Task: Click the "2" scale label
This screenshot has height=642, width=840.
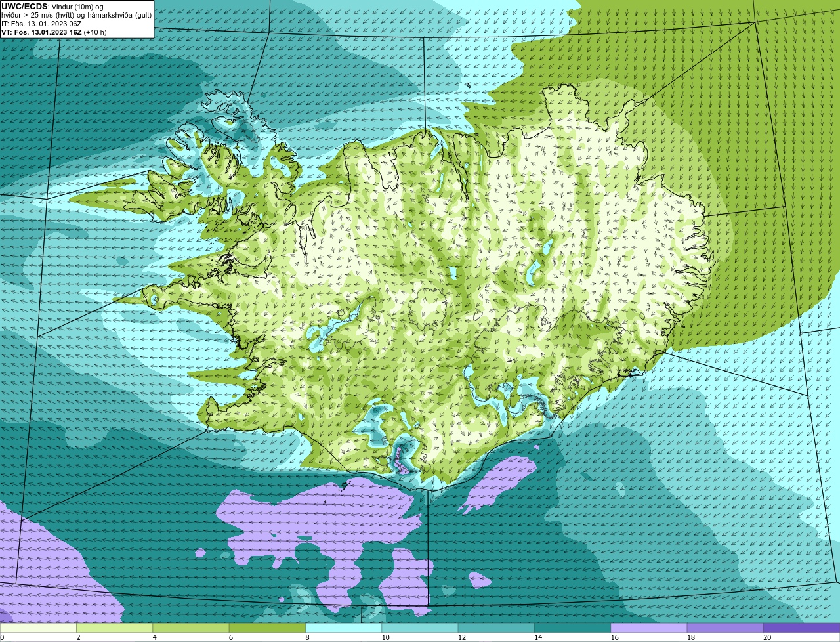Action: (78, 637)
